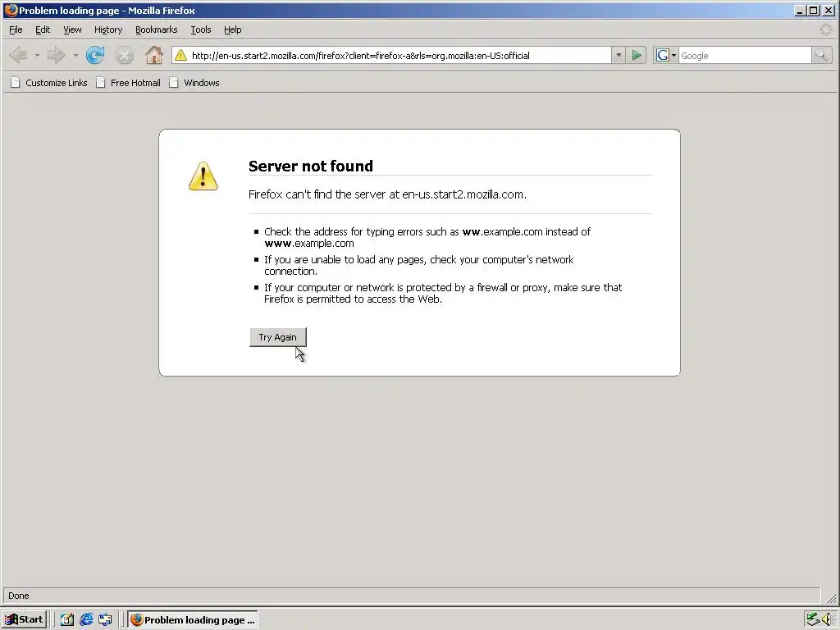The height and width of the screenshot is (630, 840).
Task: Click the warning icon in address bar
Action: click(181, 55)
